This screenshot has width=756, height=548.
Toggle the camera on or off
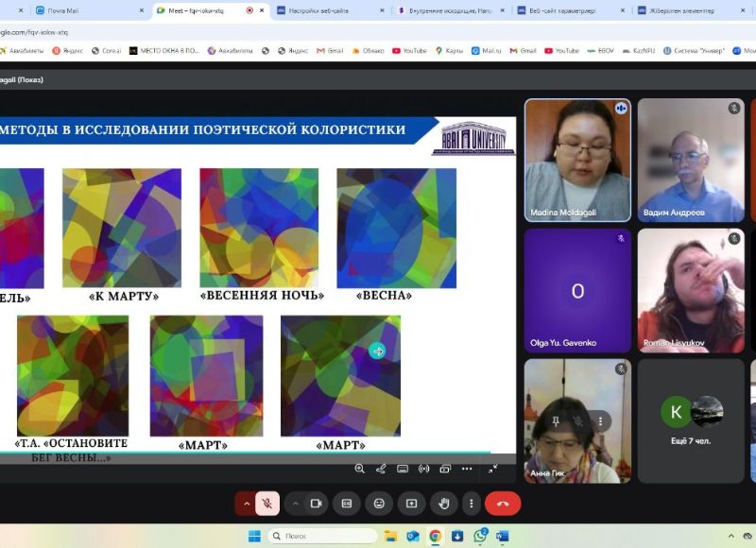pyautogui.click(x=316, y=504)
